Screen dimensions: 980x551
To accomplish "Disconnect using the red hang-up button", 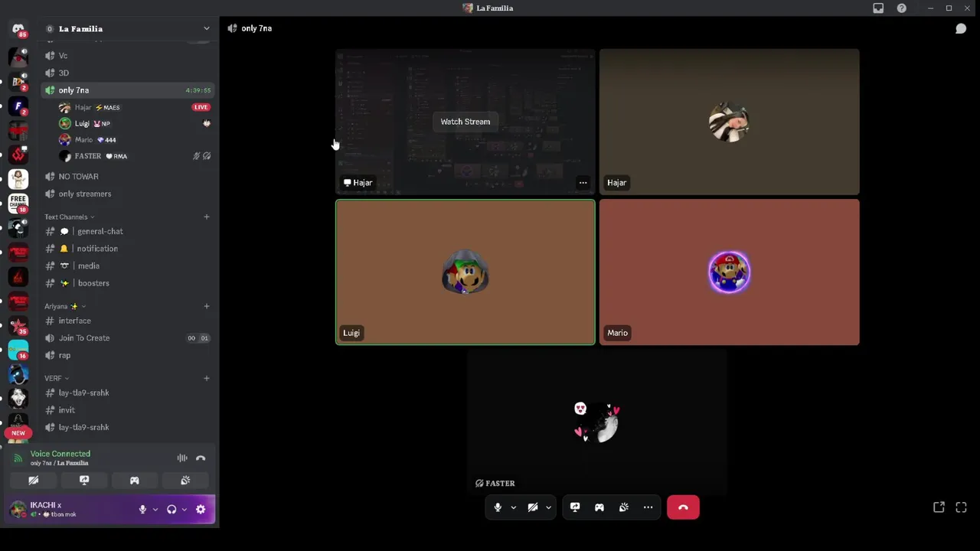I will 683,507.
